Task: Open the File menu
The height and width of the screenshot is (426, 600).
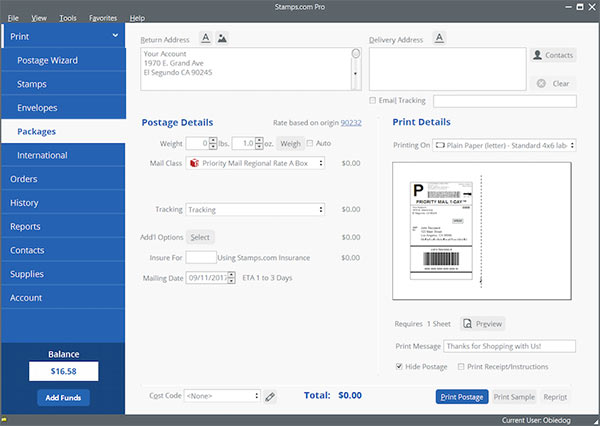Action: (x=13, y=18)
